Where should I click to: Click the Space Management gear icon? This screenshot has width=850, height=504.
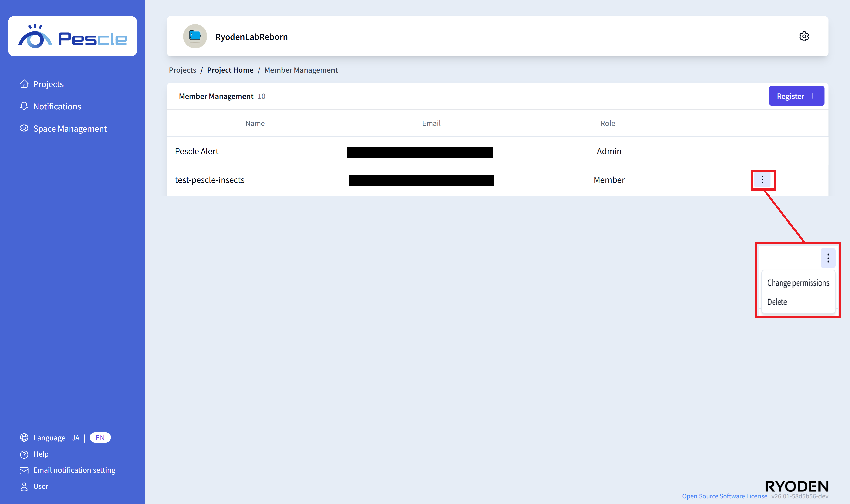click(24, 128)
